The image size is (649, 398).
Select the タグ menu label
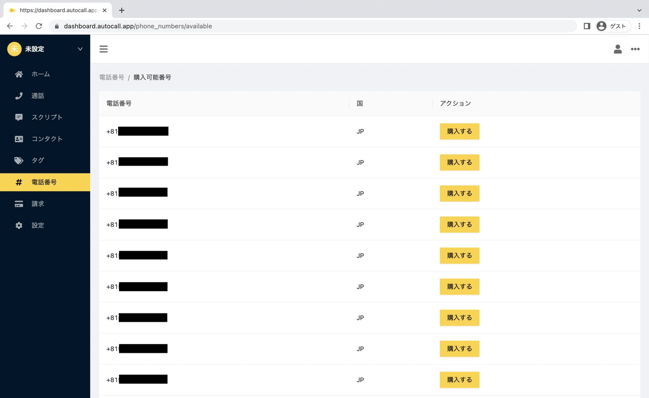tap(38, 161)
